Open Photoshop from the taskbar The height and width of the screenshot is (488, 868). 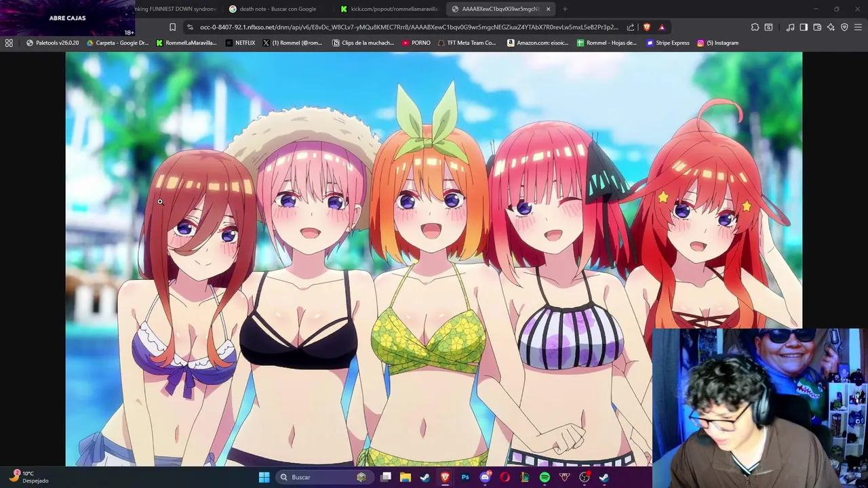(465, 477)
